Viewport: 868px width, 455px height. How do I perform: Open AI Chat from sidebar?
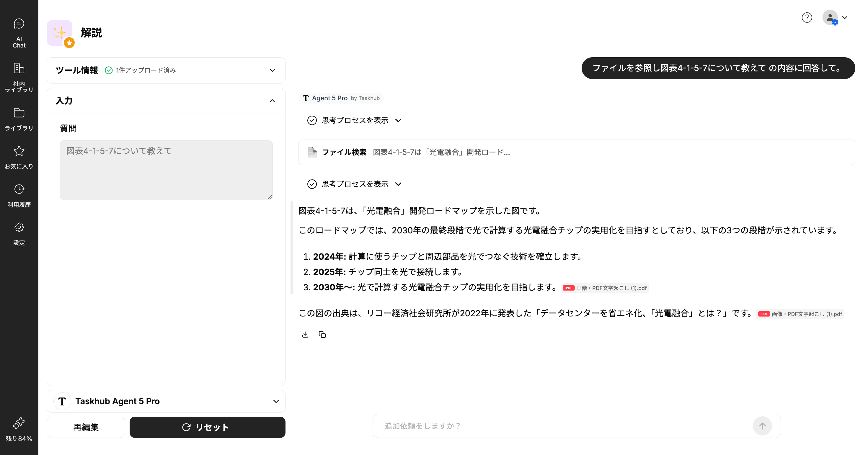19,33
